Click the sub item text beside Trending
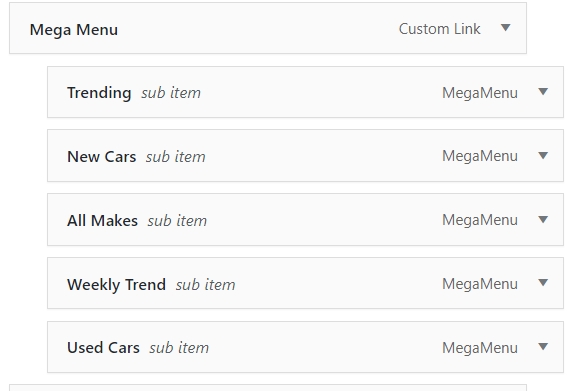This screenshot has height=391, width=573. [x=171, y=93]
